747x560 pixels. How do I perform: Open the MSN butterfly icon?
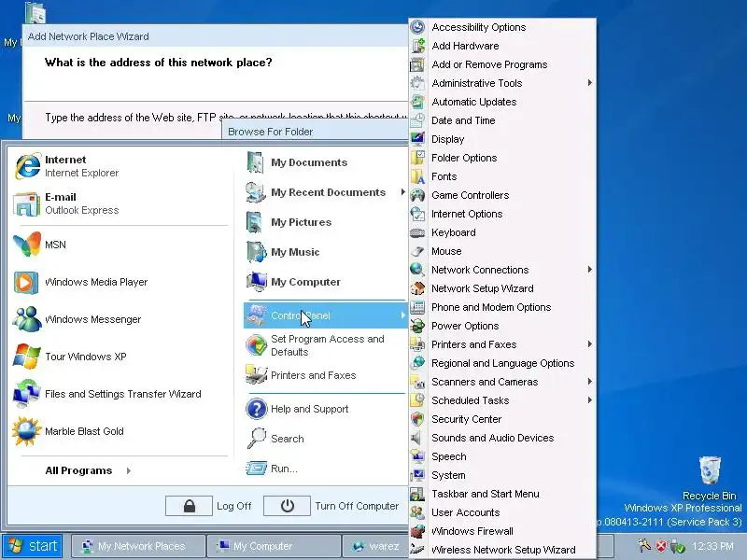coord(27,245)
